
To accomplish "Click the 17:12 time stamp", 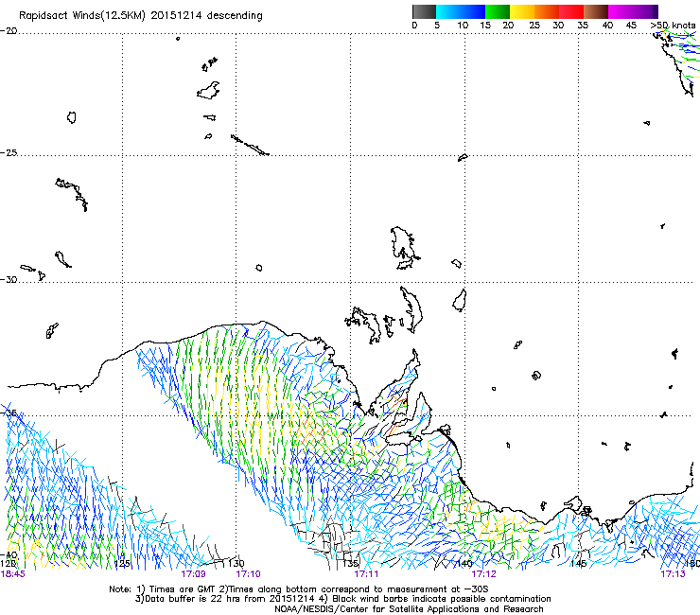I will click(484, 574).
